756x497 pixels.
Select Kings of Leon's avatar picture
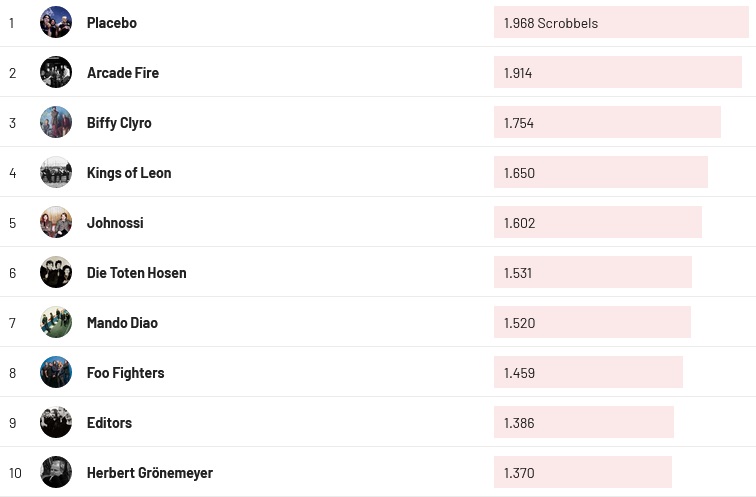(x=56, y=172)
